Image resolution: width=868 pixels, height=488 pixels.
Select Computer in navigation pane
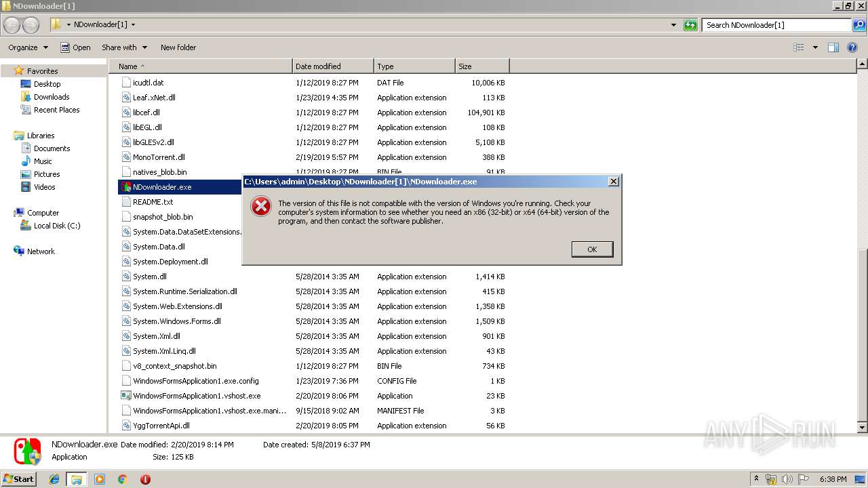click(x=43, y=213)
